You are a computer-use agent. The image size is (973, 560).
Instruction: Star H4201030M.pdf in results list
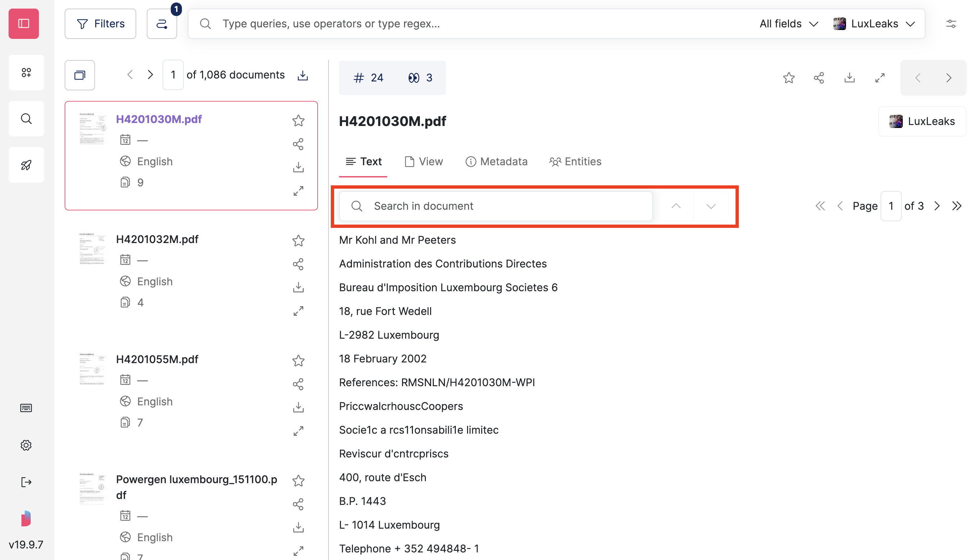[x=298, y=120]
